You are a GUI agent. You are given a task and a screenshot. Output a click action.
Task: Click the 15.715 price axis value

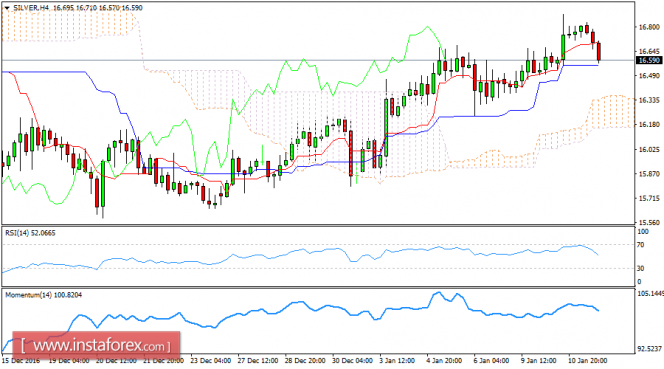[649, 198]
